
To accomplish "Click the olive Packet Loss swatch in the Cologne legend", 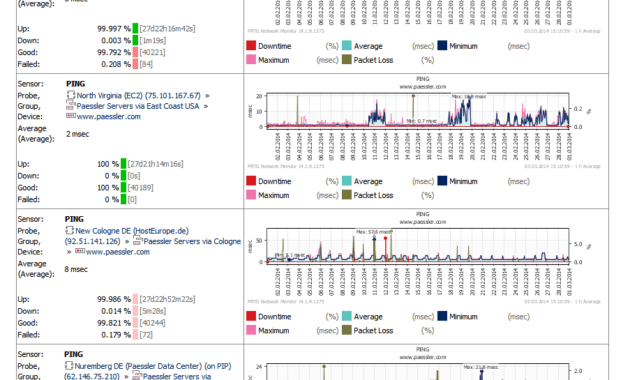I will click(x=347, y=330).
